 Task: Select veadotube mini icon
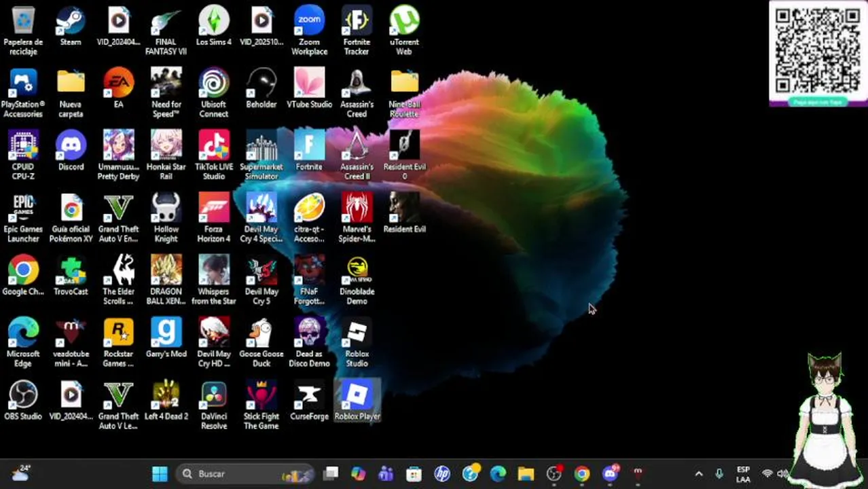[x=71, y=344]
